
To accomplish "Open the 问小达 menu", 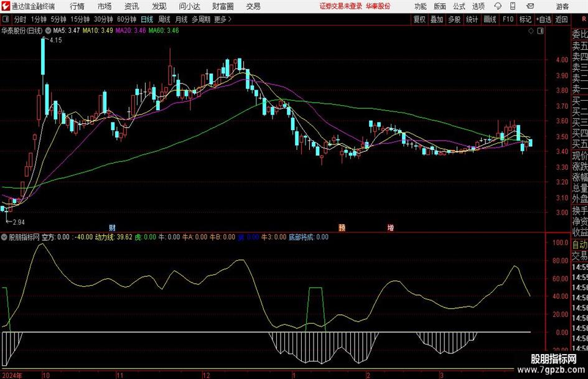I will click(x=189, y=6).
